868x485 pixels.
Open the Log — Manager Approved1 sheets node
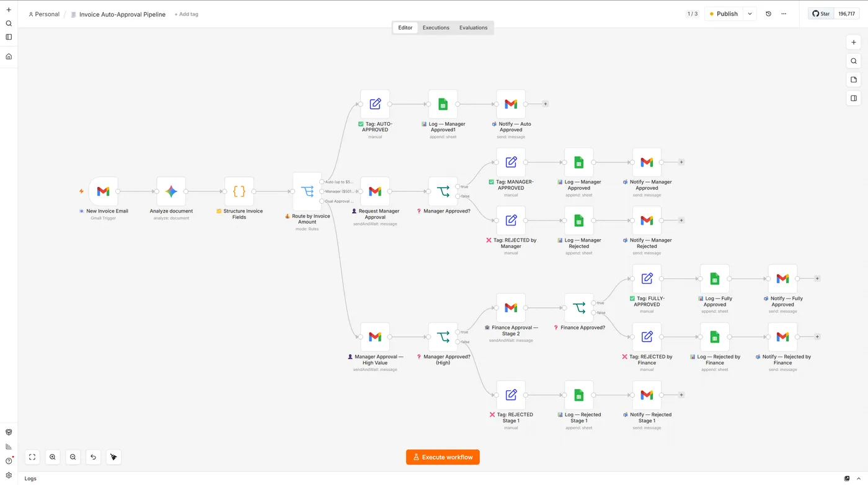pyautogui.click(x=443, y=104)
